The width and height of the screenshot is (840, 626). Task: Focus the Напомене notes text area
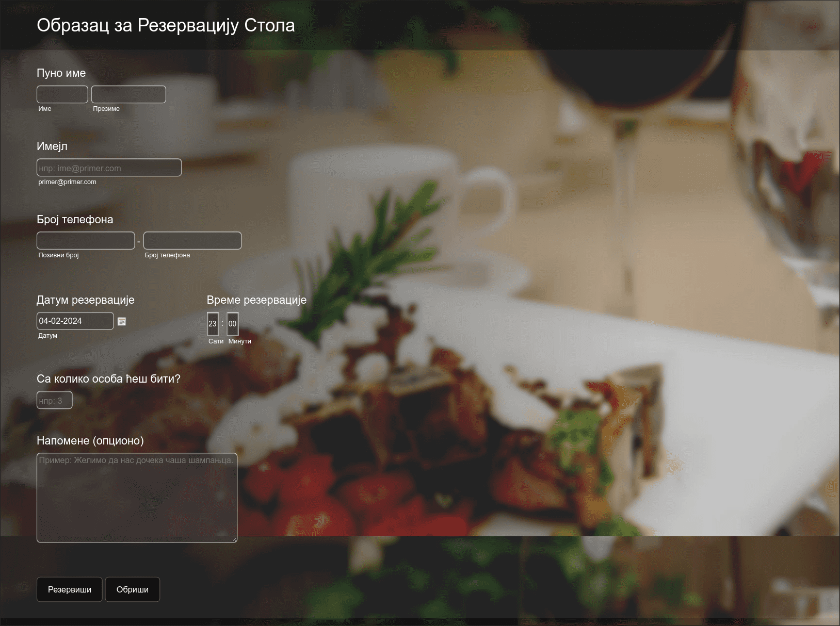137,498
